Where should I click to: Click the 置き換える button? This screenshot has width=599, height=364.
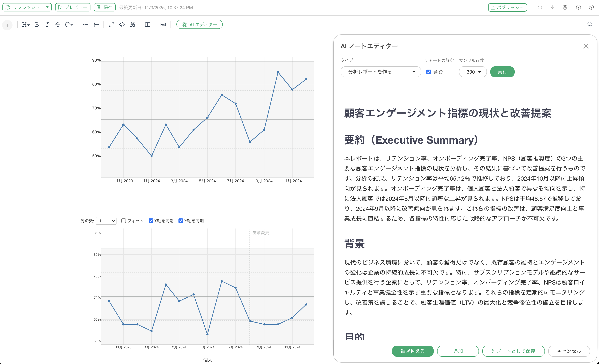413,351
